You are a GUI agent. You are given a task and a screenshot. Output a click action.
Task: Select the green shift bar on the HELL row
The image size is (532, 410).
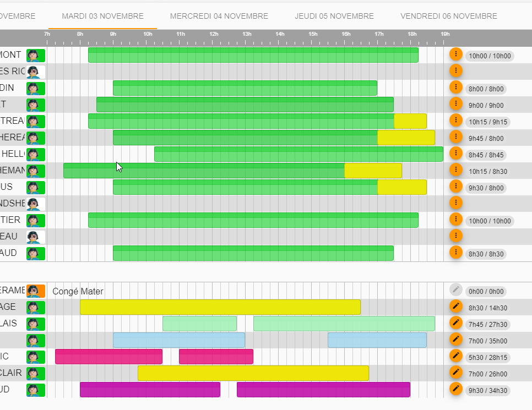pyautogui.click(x=298, y=154)
